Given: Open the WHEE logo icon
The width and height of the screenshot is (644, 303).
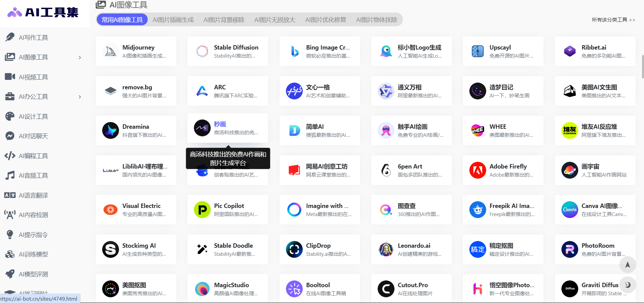Looking at the screenshot, I should 478,130.
